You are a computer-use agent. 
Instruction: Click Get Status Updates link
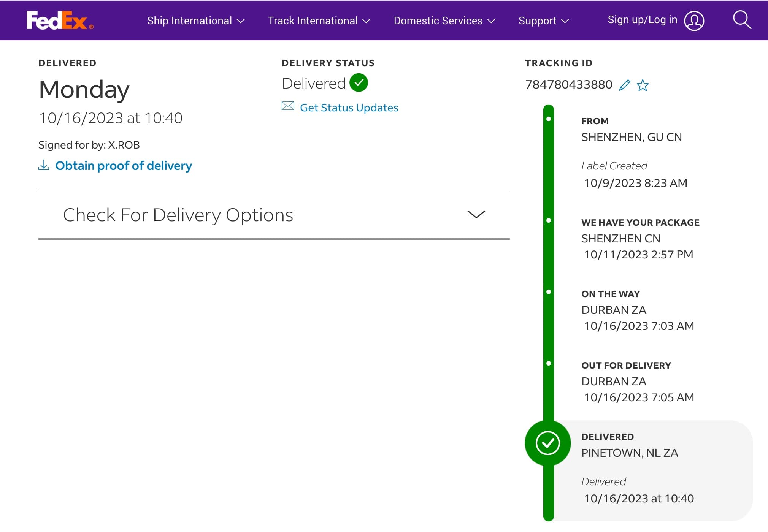pos(349,108)
